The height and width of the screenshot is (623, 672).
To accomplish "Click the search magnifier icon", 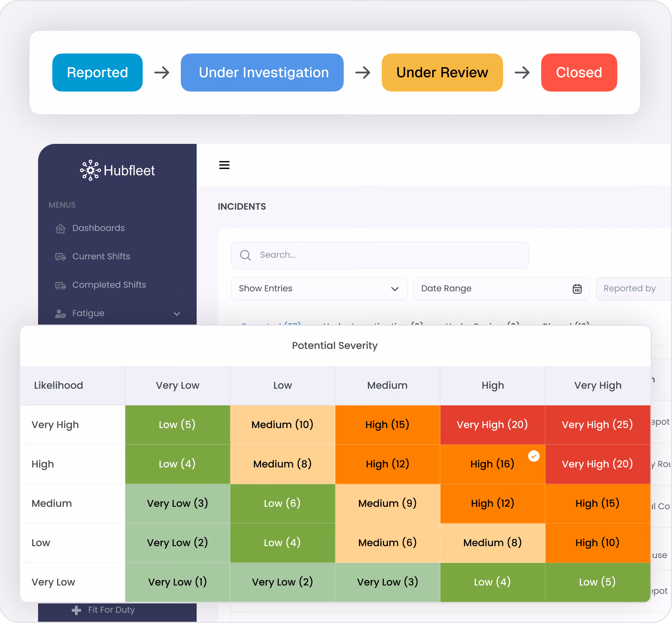I will tap(245, 255).
